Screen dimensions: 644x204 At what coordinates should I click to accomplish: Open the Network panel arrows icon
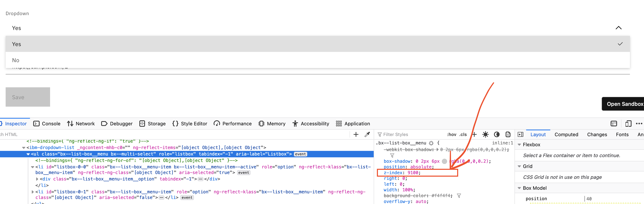[70, 124]
